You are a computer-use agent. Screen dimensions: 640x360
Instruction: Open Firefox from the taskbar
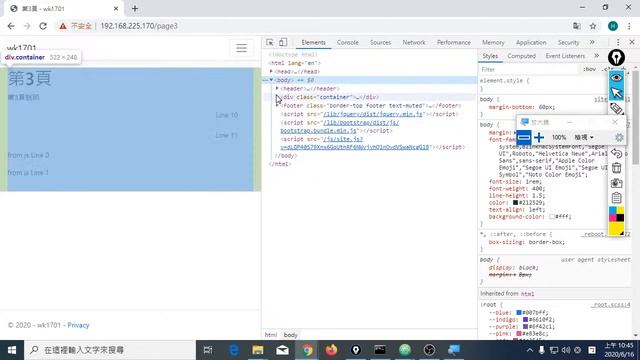coord(331,350)
